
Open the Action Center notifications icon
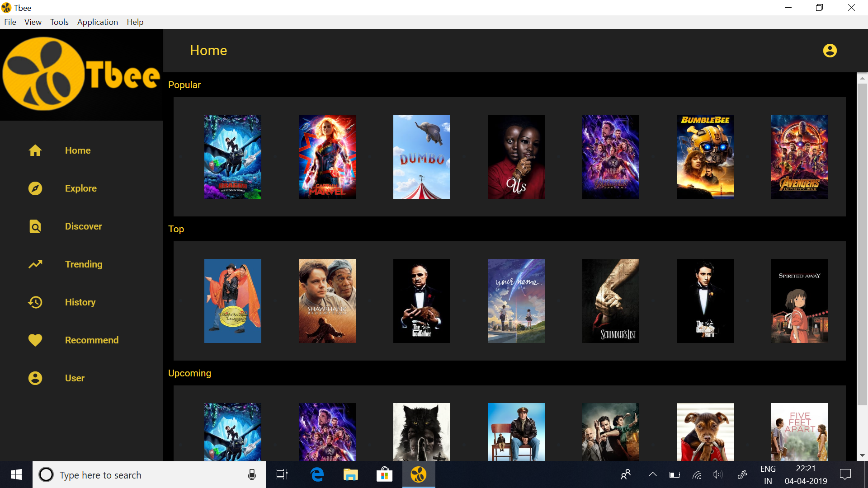[x=845, y=474]
